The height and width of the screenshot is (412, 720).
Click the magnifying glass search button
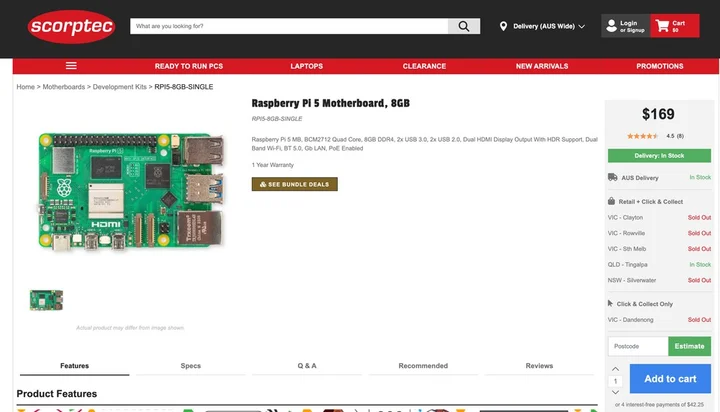463,26
